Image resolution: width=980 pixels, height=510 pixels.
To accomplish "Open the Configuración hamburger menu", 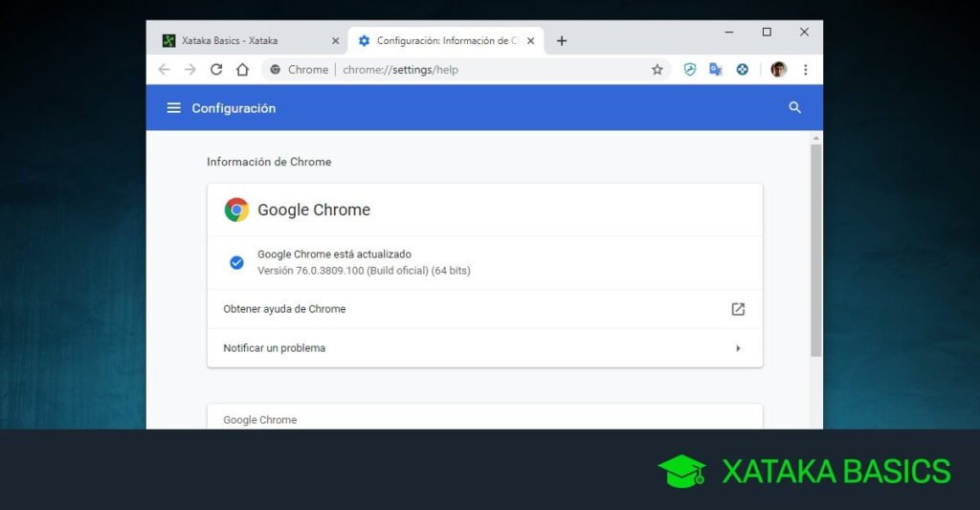I will tap(174, 108).
